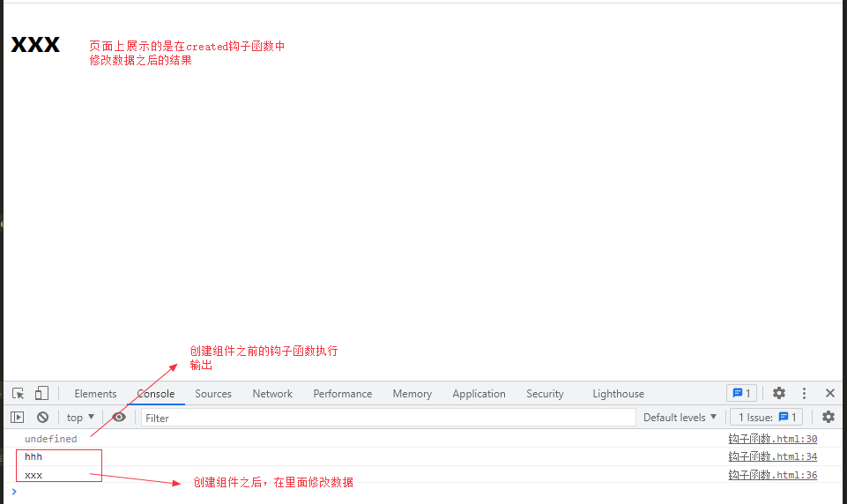Screen dimensions: 847x504
Task: Select the undefined console log entry
Action: coord(51,439)
